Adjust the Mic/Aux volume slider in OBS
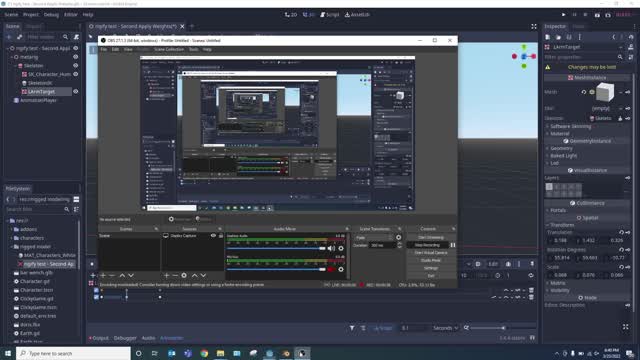 tap(276, 269)
